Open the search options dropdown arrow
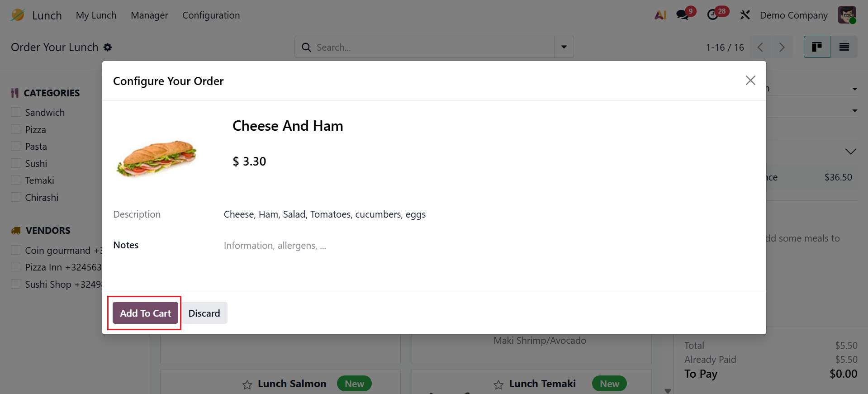 564,47
